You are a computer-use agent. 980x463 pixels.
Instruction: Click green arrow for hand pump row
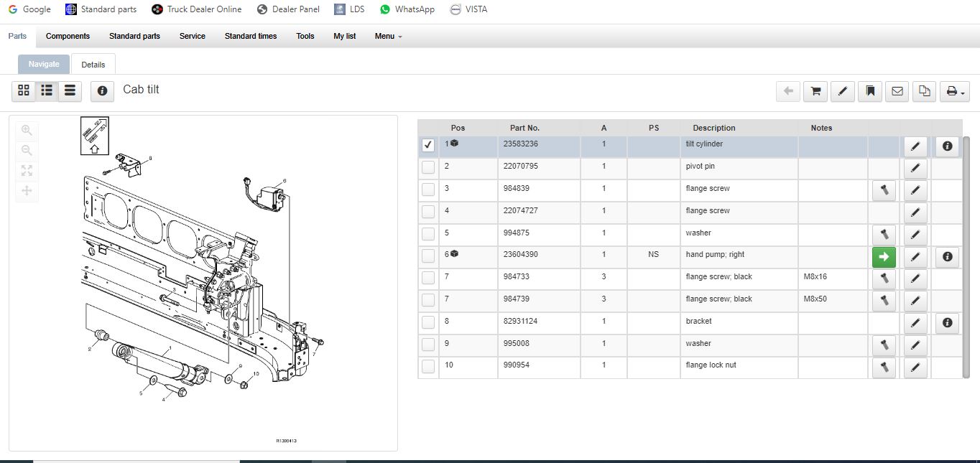click(884, 256)
